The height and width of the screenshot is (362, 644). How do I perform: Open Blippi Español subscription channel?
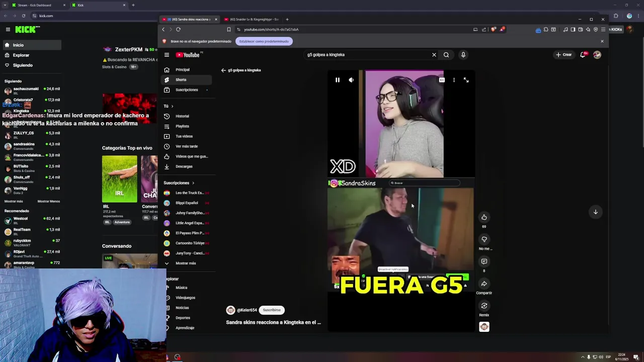[186, 203]
